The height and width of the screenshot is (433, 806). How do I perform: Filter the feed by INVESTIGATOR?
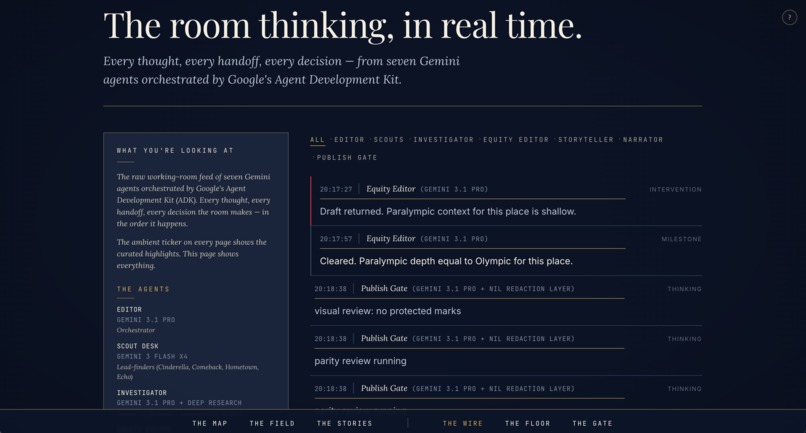click(x=443, y=139)
